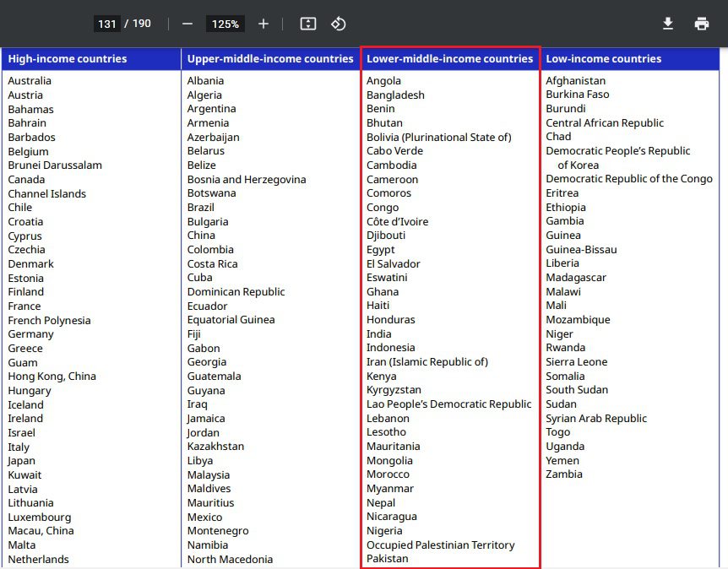Click Mozambique entry

[578, 320]
